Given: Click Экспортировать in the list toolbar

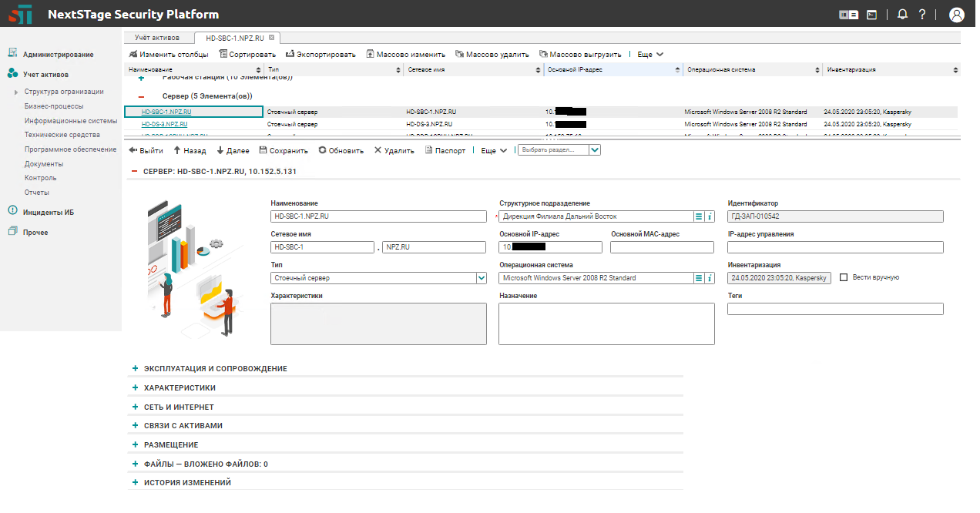Looking at the screenshot, I should (321, 55).
